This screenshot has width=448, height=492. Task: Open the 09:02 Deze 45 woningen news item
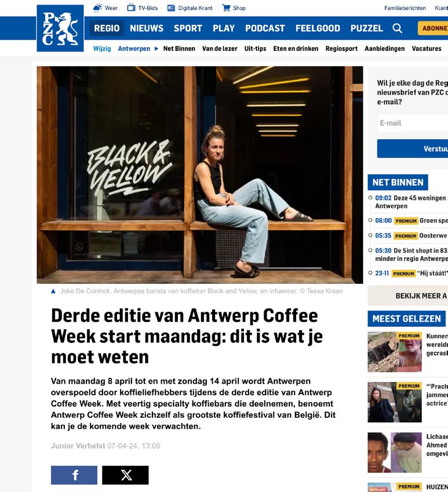(x=411, y=202)
